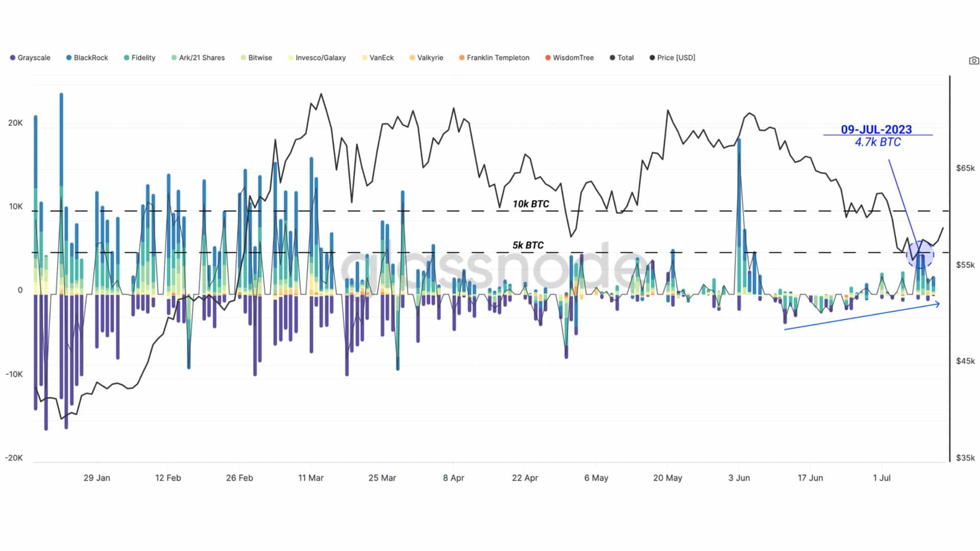
Task: Click the -20K left axis label
Action: [x=14, y=458]
